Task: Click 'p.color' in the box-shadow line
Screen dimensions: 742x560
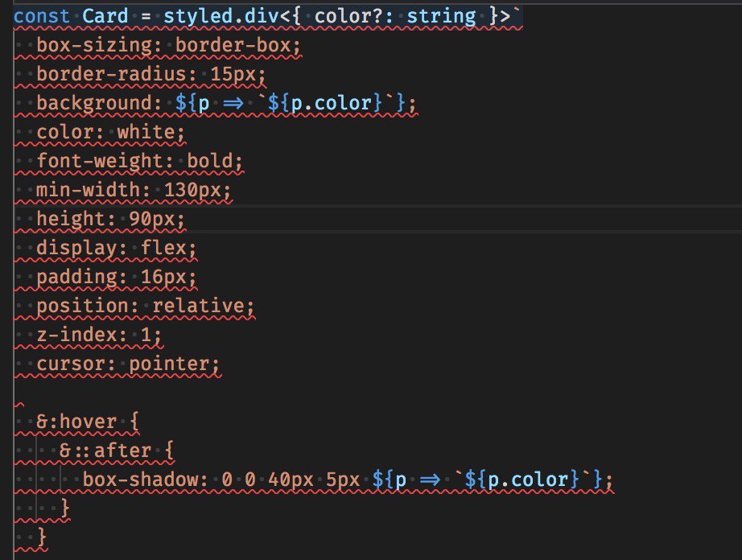Action: coord(528,480)
